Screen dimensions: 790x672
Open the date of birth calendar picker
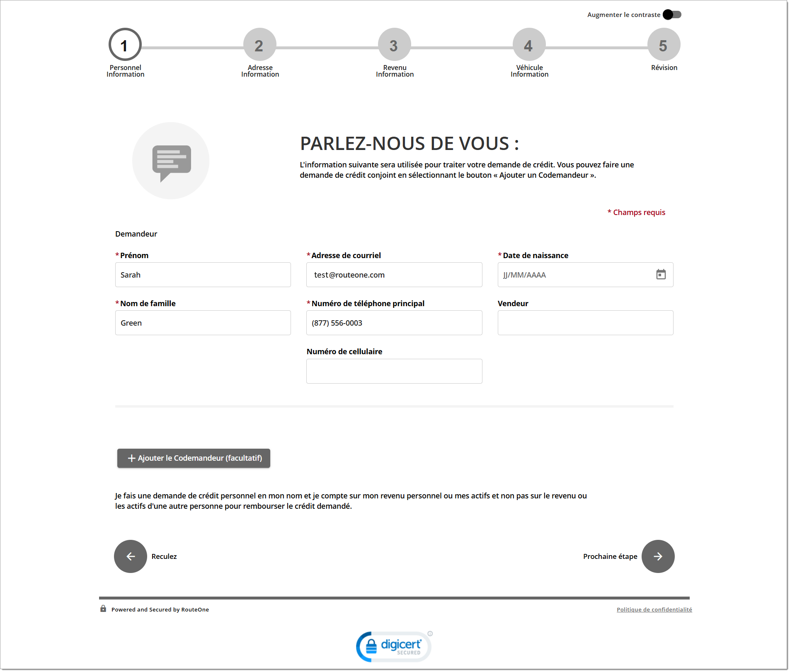point(661,275)
